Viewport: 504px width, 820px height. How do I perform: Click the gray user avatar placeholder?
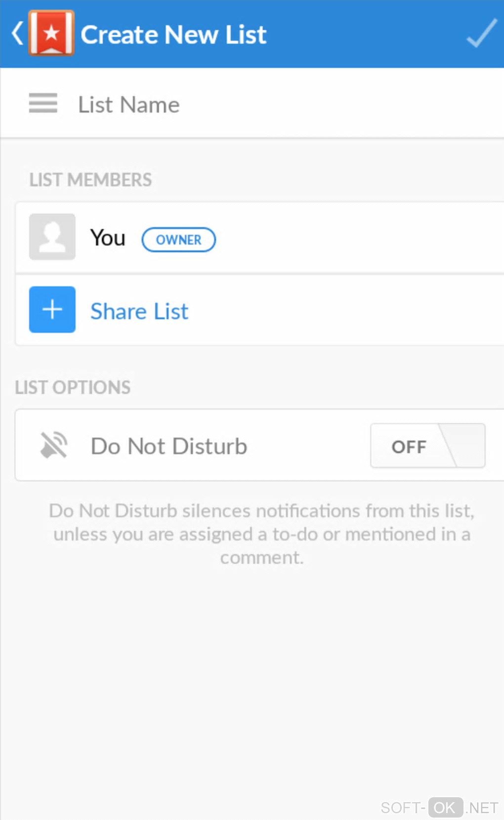click(x=52, y=237)
